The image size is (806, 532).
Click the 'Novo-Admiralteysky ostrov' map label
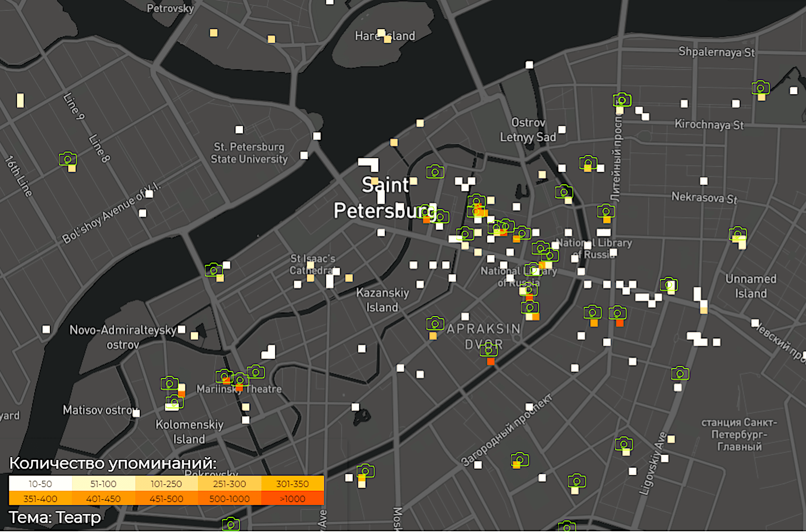[123, 337]
